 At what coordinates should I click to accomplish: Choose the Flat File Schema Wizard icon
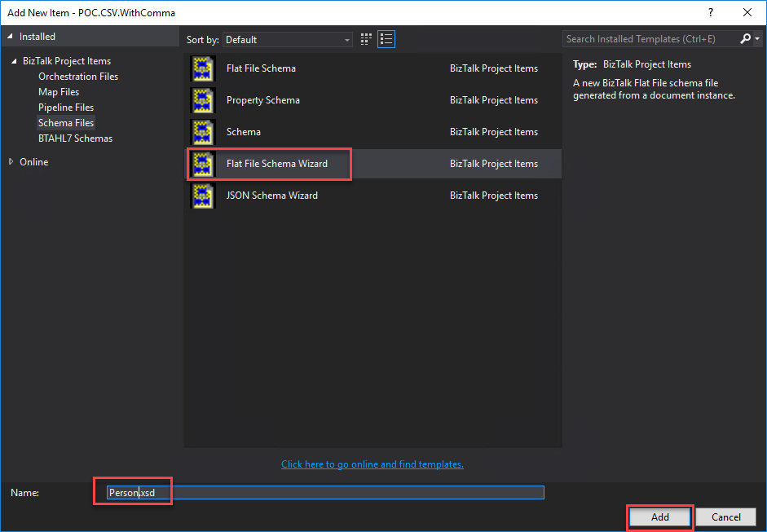(202, 164)
